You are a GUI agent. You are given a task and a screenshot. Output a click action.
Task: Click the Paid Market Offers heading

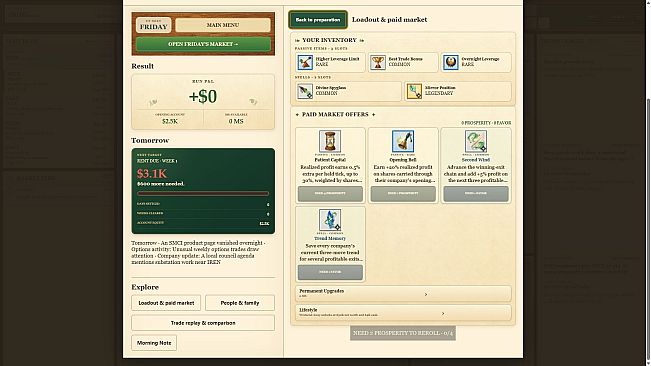pyautogui.click(x=335, y=114)
